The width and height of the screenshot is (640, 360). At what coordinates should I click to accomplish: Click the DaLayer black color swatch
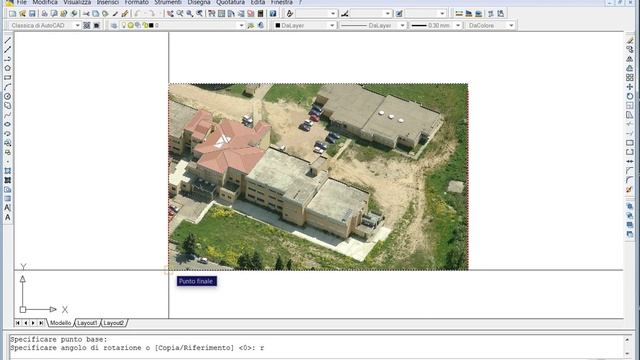(278, 25)
